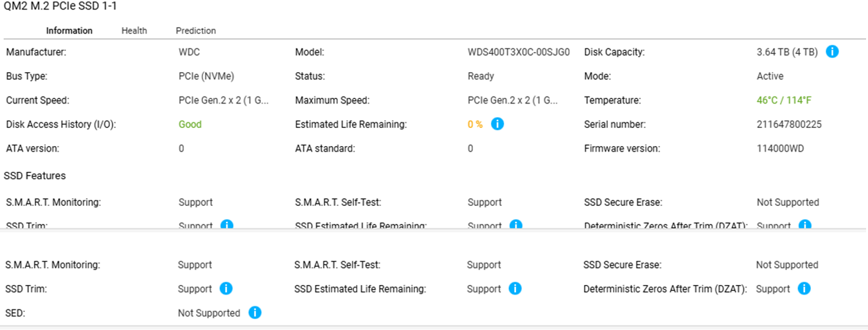Click the green Good disk access status

coord(190,125)
